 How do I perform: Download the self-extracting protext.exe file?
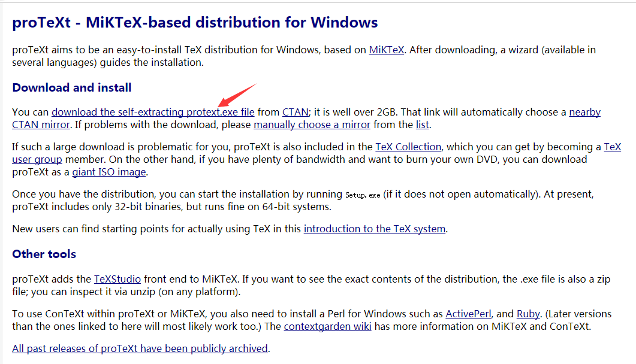(152, 112)
